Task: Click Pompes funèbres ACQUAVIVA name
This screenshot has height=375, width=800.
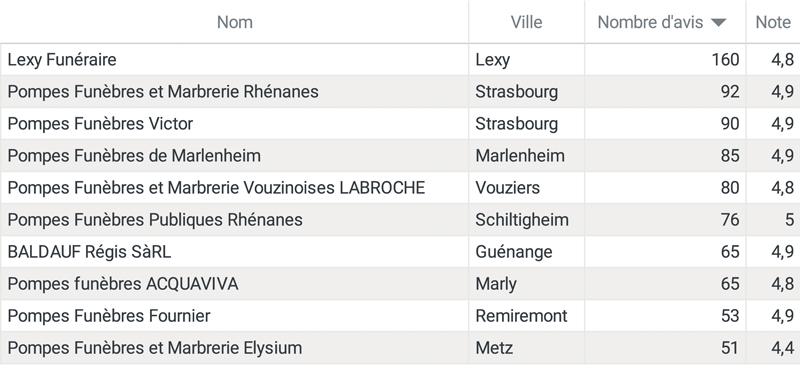Action: [122, 284]
